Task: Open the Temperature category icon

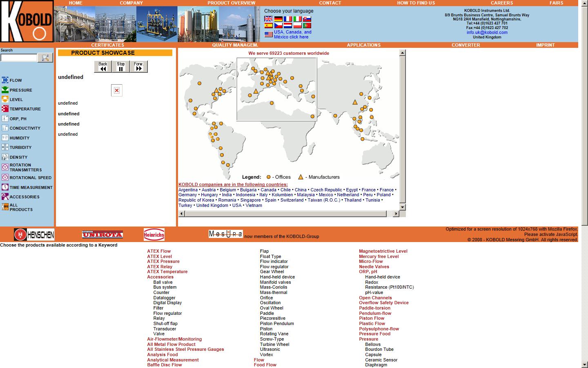Action: [5, 109]
